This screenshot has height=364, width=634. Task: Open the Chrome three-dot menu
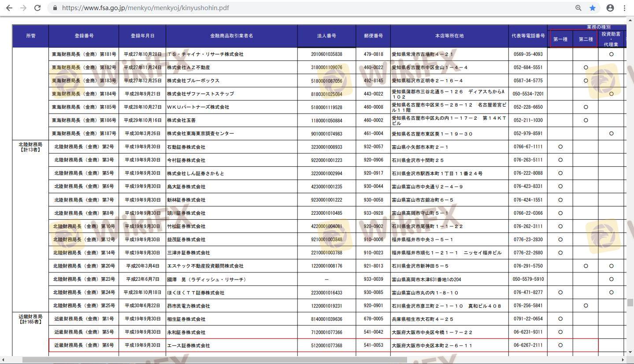624,8
